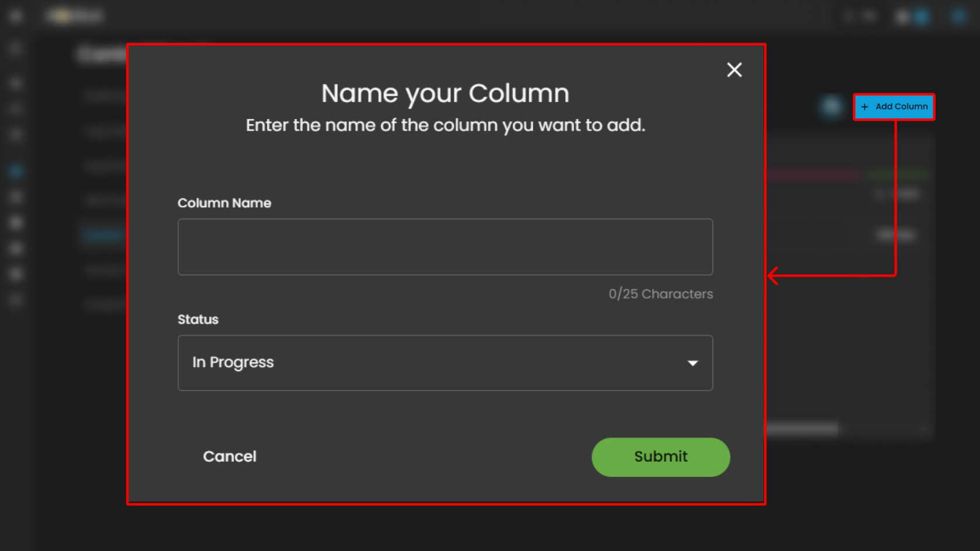This screenshot has height=551, width=980.
Task: Click the 0/25 Characters counter text
Action: [660, 294]
